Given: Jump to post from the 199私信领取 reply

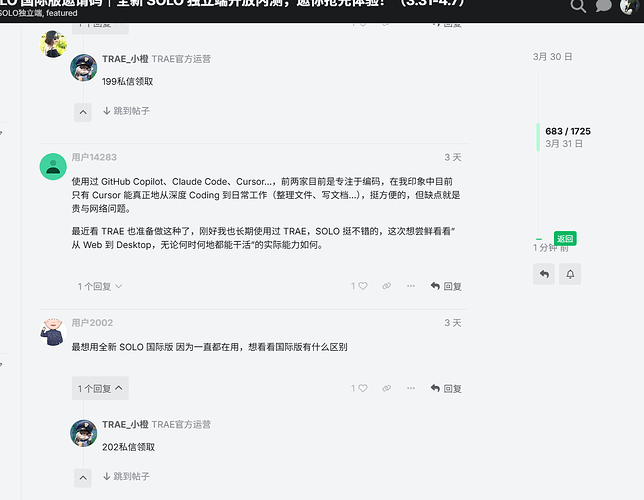Looking at the screenshot, I should click(x=126, y=111).
